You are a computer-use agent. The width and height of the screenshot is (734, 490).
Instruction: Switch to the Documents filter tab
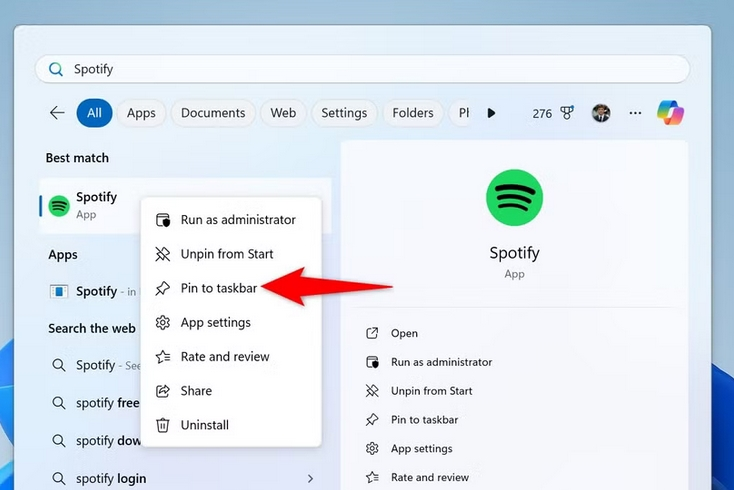pyautogui.click(x=213, y=113)
